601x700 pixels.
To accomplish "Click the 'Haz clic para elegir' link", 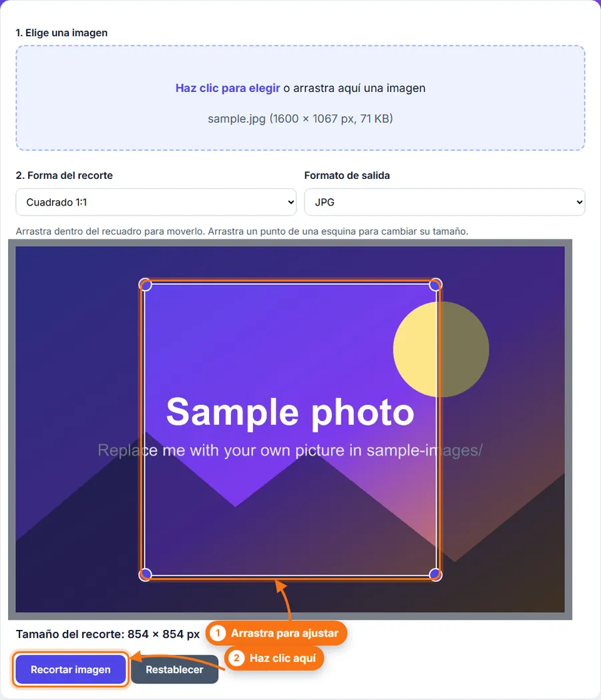I will click(x=228, y=88).
